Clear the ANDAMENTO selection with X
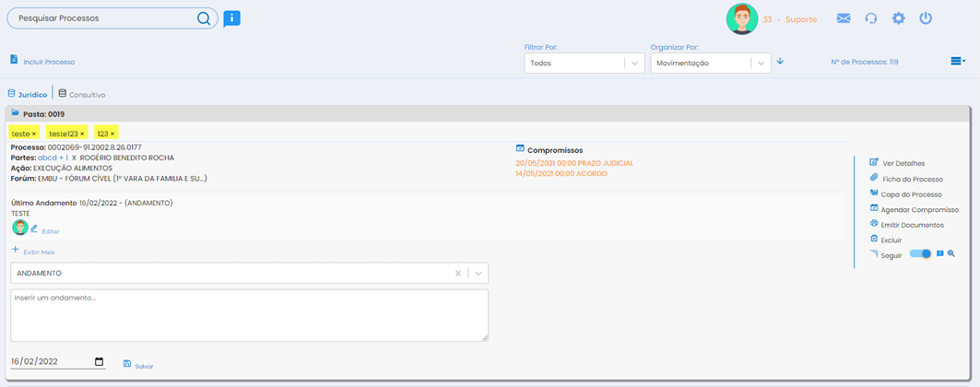The height and width of the screenshot is (387, 980). coord(458,274)
